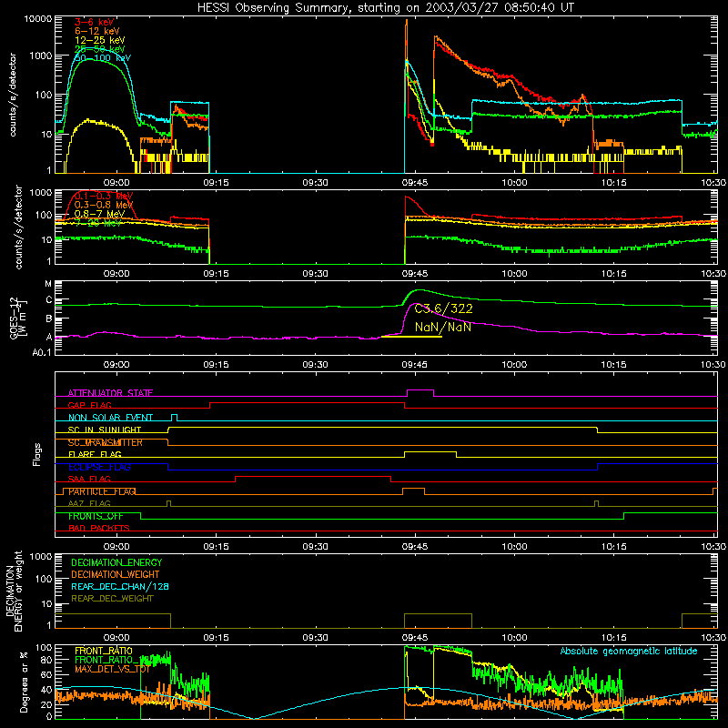Image resolution: width=728 pixels, height=728 pixels.
Task: Select the orange 6-12 keV legend label
Action: (96, 31)
